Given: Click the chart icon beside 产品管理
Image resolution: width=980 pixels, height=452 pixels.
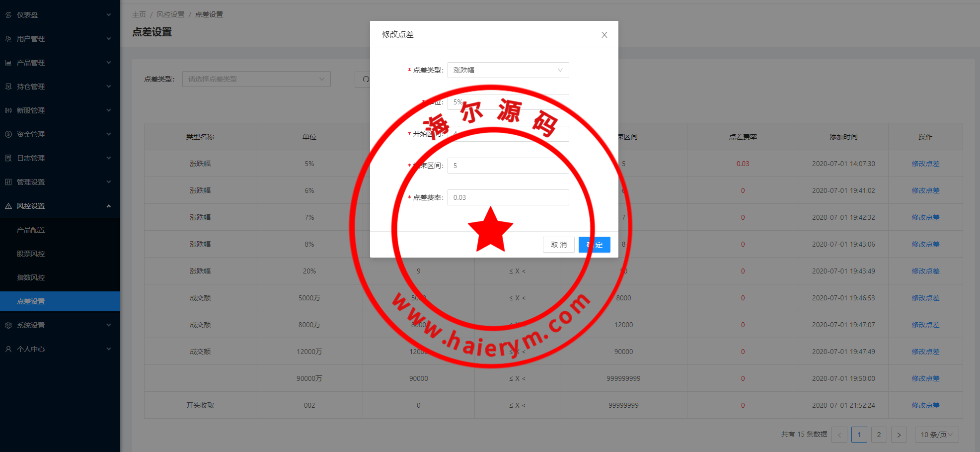Looking at the screenshot, I should pos(8,63).
